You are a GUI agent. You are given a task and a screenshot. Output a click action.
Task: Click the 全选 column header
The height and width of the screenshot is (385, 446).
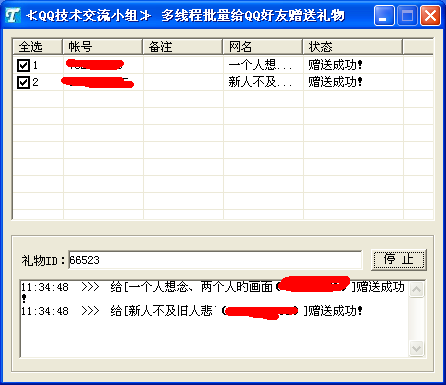[37, 47]
